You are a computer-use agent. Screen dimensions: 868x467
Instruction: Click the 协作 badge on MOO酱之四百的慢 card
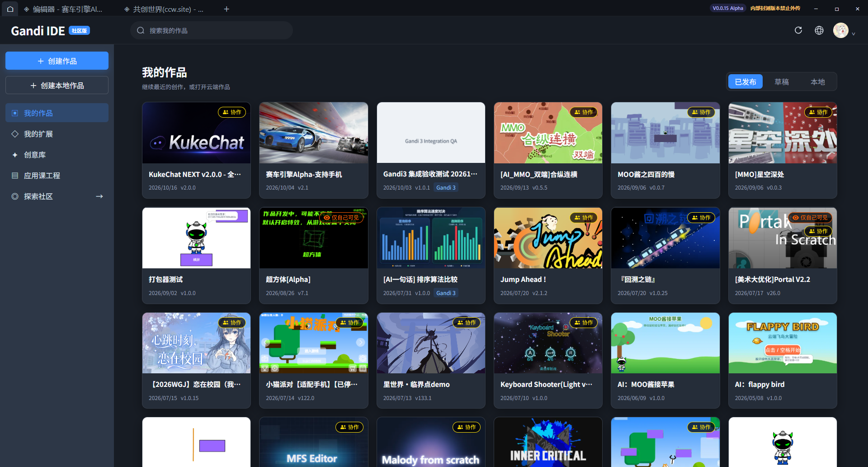click(701, 112)
